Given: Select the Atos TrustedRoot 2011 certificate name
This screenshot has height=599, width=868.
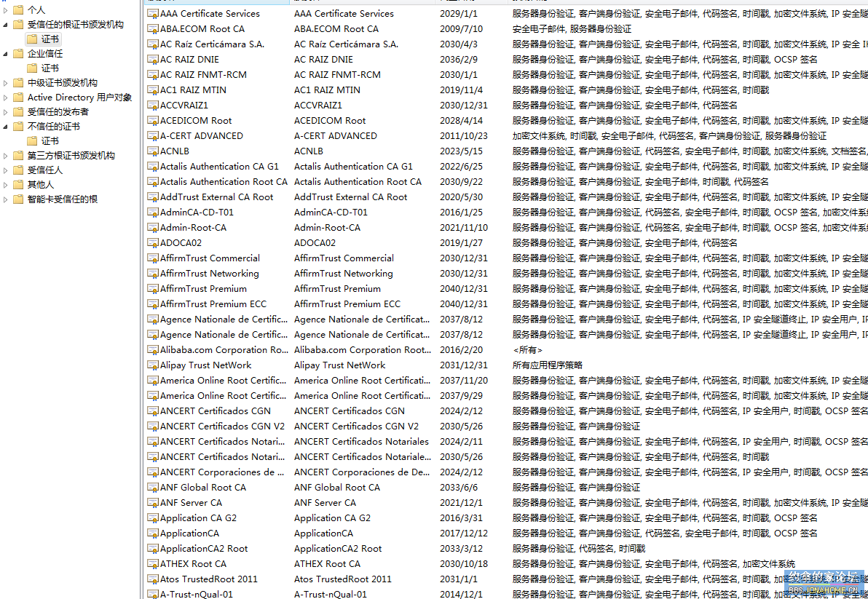Looking at the screenshot, I should tap(209, 579).
